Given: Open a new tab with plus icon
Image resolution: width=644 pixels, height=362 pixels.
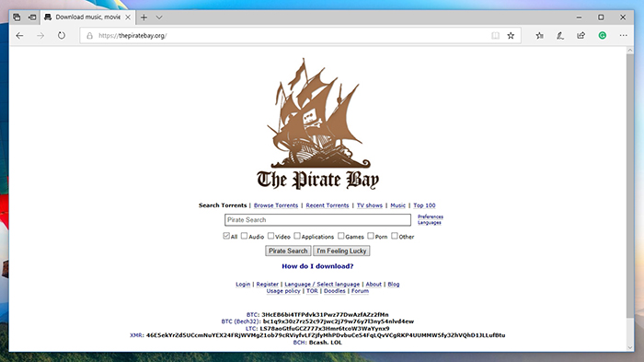Looking at the screenshot, I should [144, 18].
